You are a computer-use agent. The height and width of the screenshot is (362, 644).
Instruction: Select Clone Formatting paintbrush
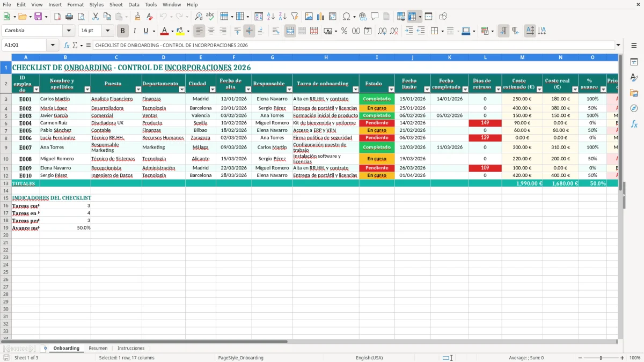[x=137, y=17]
